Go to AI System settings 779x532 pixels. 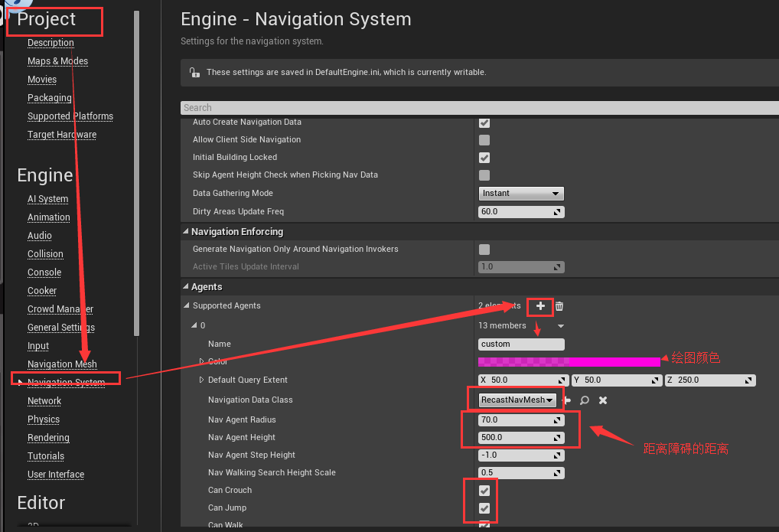(x=47, y=199)
